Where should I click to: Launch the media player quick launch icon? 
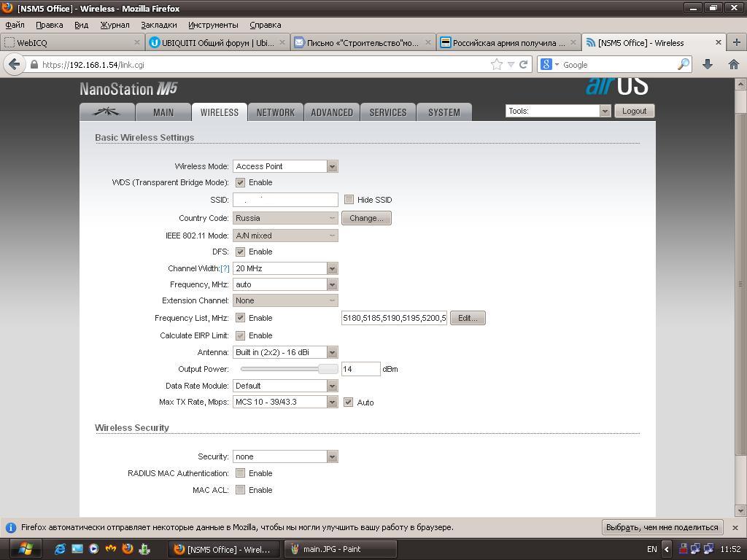coord(94,549)
